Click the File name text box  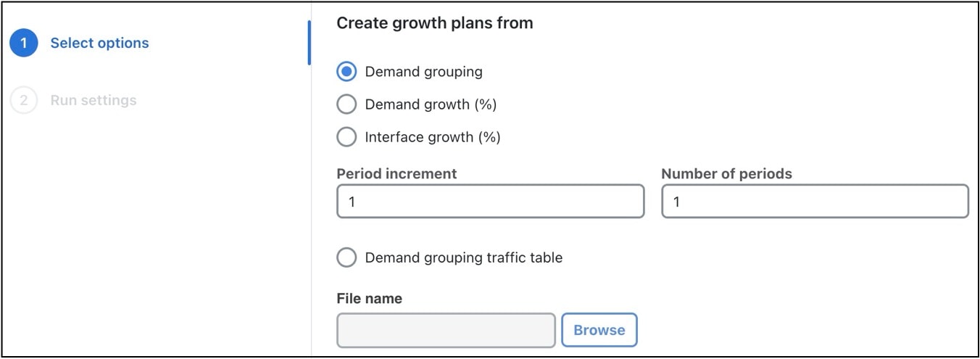click(x=446, y=330)
